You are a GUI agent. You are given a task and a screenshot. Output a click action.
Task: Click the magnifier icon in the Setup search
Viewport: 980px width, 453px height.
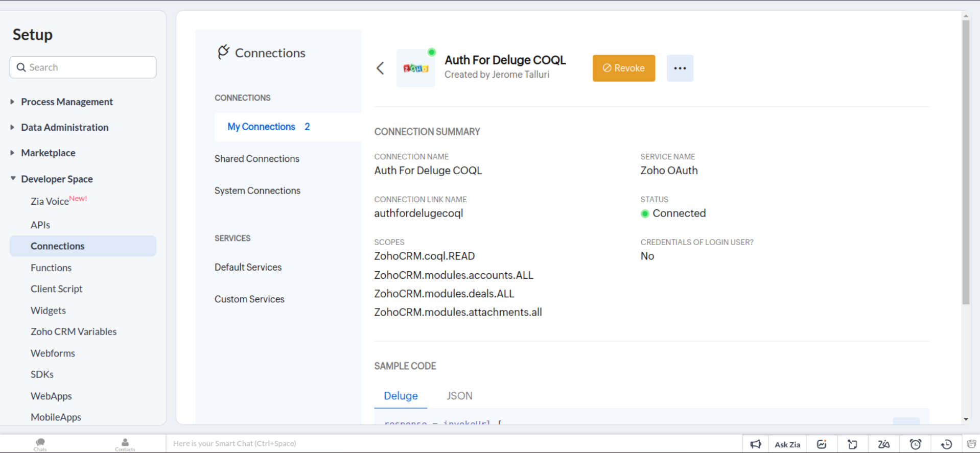[21, 67]
